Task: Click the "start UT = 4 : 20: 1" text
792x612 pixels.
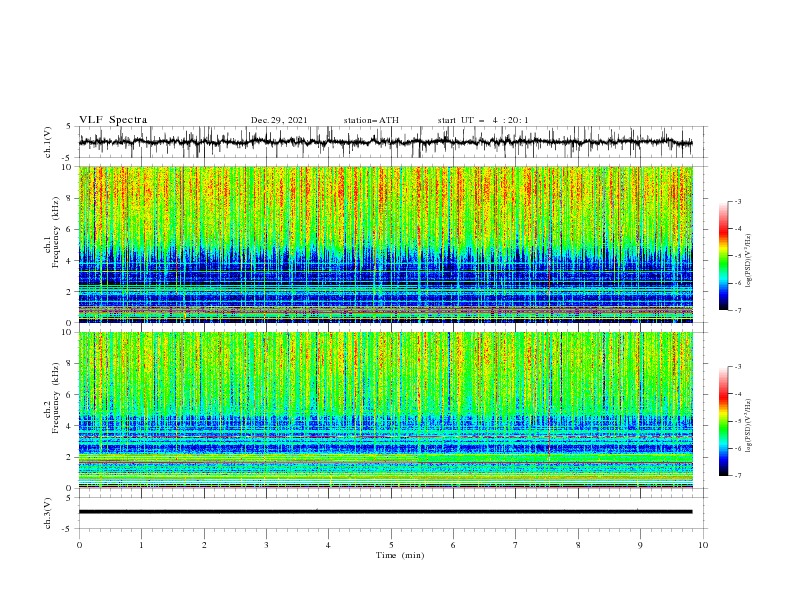Action: 483,120
